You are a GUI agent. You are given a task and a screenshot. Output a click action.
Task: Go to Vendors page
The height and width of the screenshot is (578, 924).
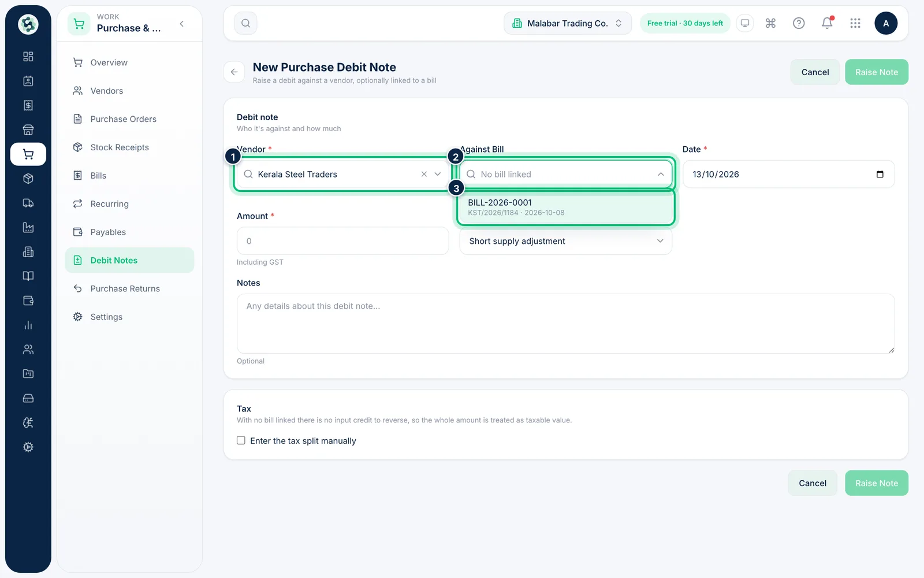click(x=129, y=91)
